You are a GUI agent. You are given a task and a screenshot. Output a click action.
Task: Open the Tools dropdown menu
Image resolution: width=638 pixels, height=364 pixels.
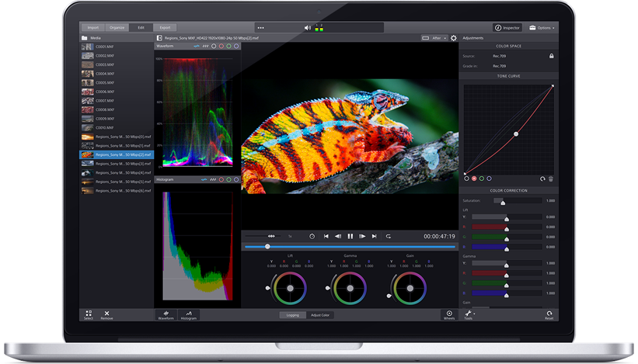click(469, 314)
